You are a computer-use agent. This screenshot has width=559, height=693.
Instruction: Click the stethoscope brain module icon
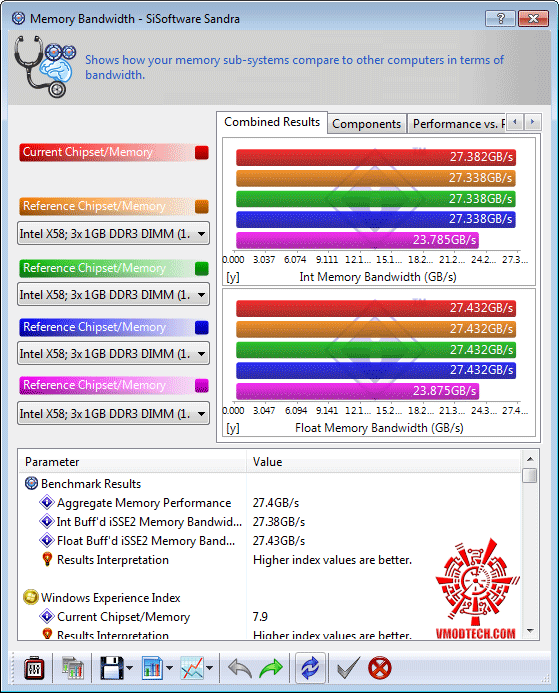click(x=43, y=66)
